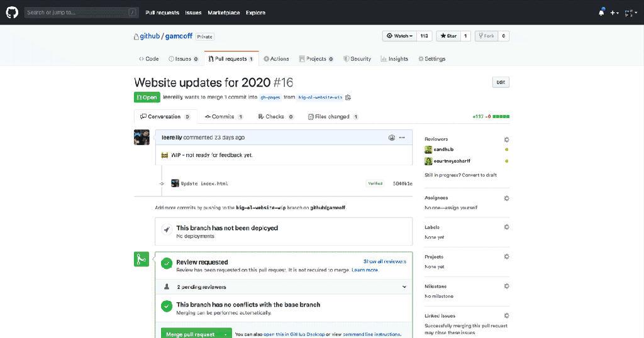Image resolution: width=644 pixels, height=338 pixels.
Task: Open the create new plus dropdown
Action: coord(614,13)
